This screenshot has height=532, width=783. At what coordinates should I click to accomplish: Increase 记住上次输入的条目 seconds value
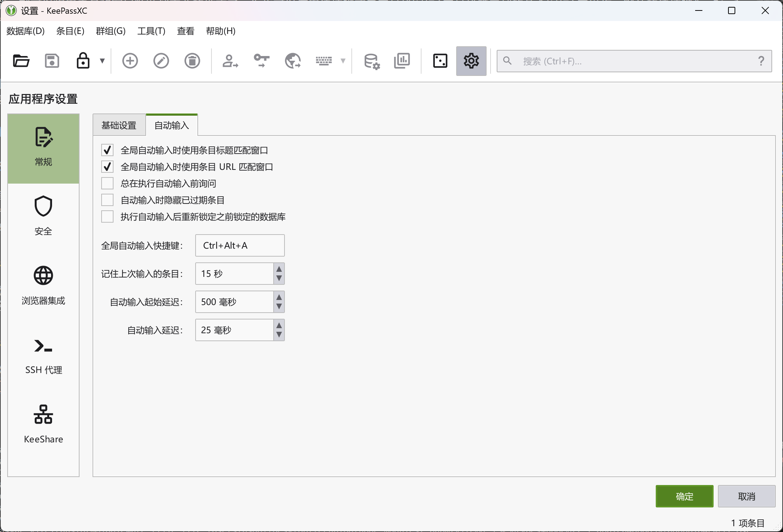(x=279, y=269)
